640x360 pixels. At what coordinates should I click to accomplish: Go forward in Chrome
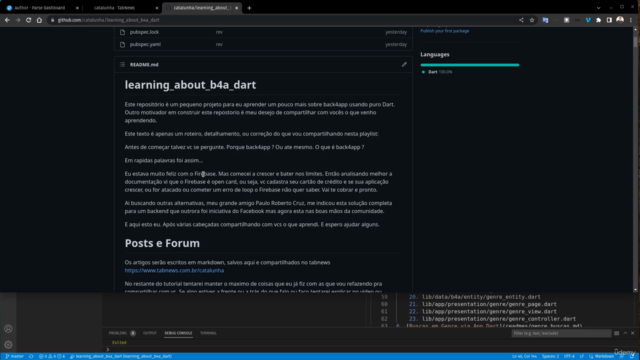click(18, 20)
